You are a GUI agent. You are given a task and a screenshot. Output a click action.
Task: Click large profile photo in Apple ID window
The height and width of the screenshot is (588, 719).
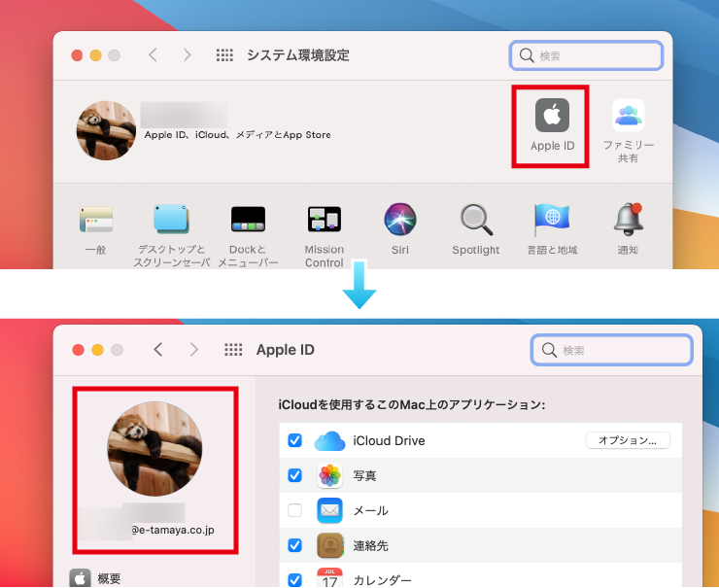[154, 449]
